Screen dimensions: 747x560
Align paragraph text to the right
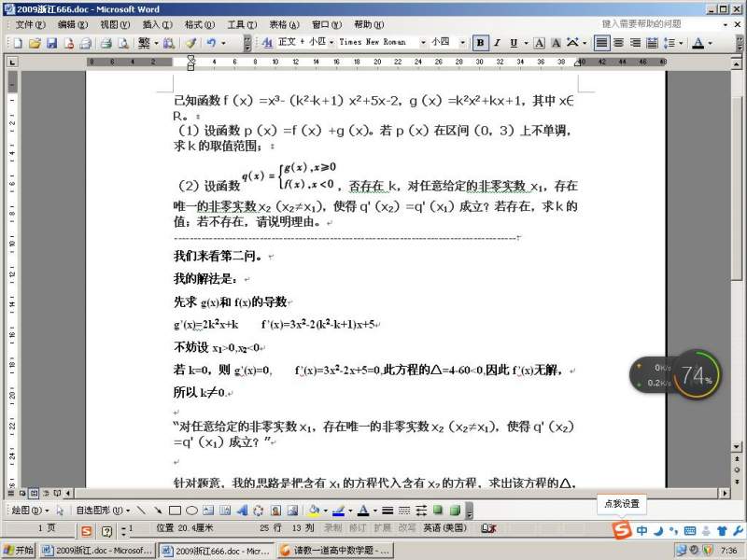635,43
